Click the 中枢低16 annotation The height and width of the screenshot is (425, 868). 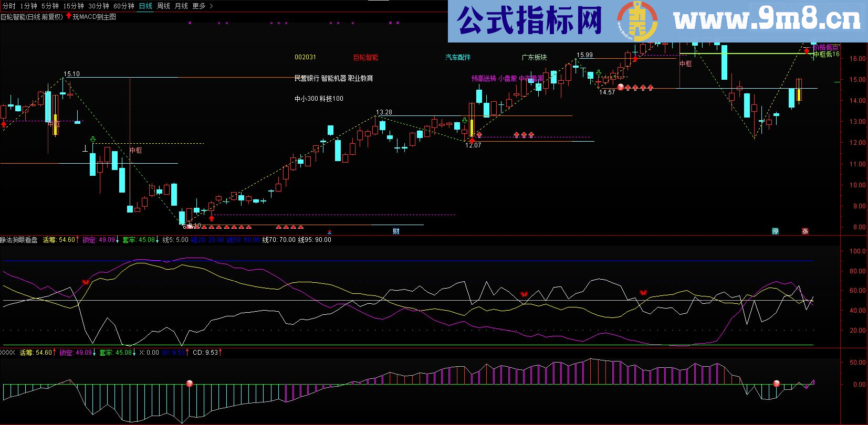click(827, 54)
